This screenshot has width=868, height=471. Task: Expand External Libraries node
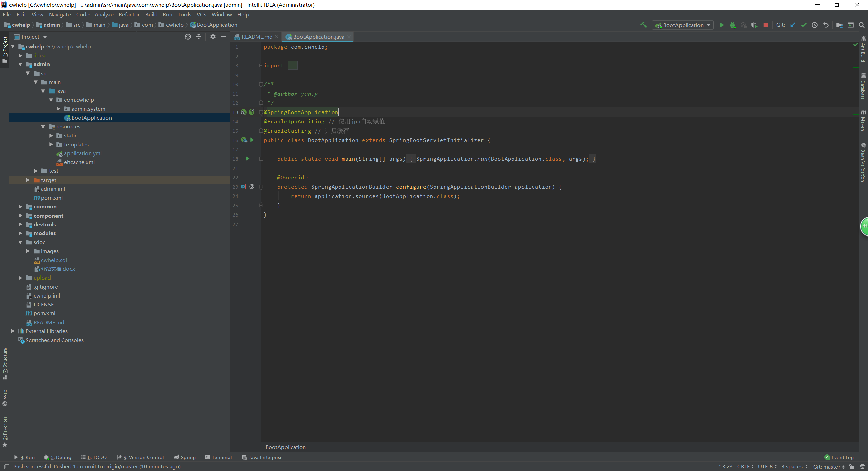[13, 331]
